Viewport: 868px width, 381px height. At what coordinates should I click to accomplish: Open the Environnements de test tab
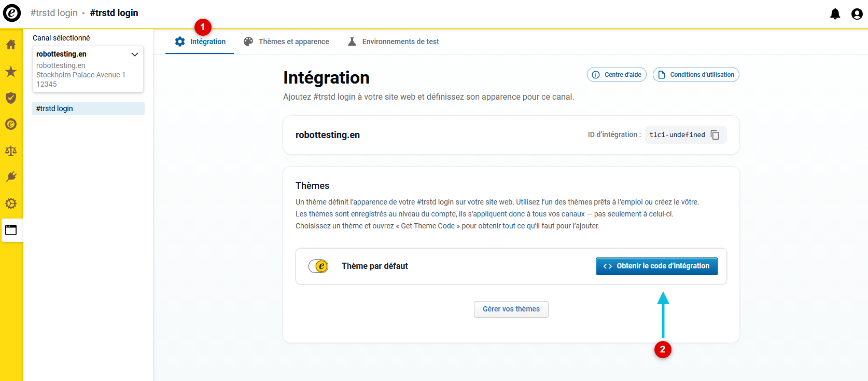click(393, 42)
